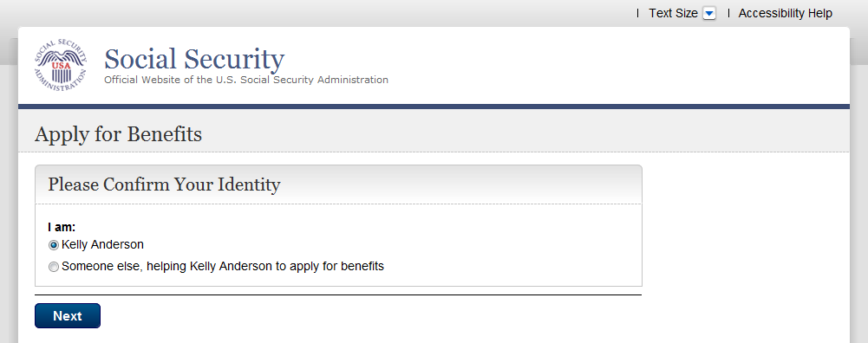Click the Kelly Anderson option label text

click(102, 244)
